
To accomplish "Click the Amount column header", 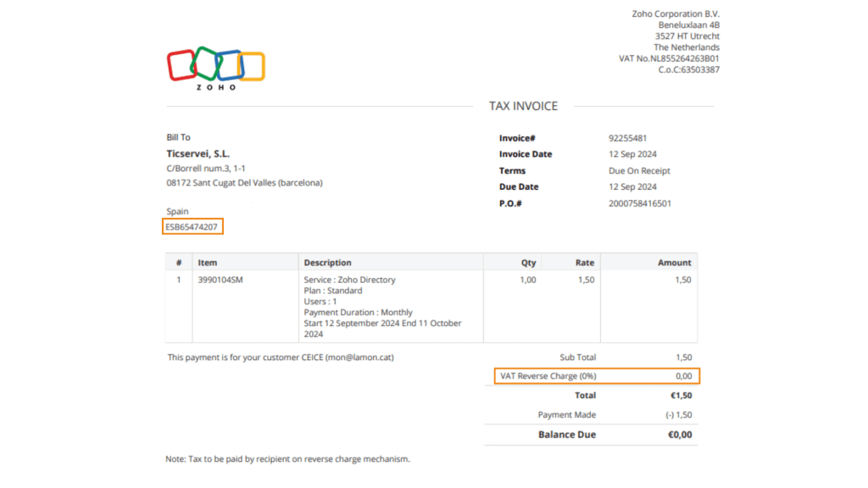I will (674, 263).
